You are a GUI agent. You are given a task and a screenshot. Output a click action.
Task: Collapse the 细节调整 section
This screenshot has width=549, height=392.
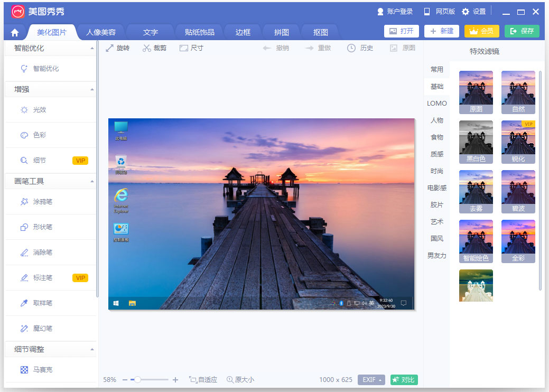point(50,349)
